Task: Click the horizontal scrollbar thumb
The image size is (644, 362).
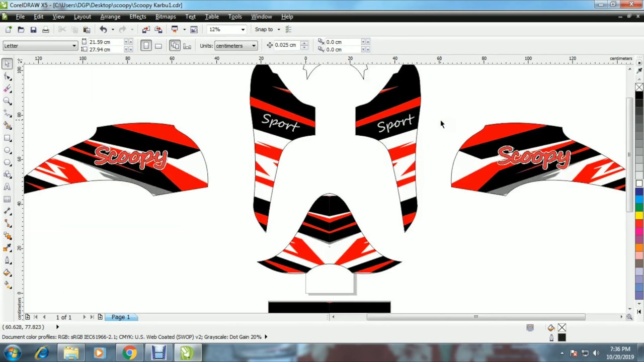Action: [475, 317]
